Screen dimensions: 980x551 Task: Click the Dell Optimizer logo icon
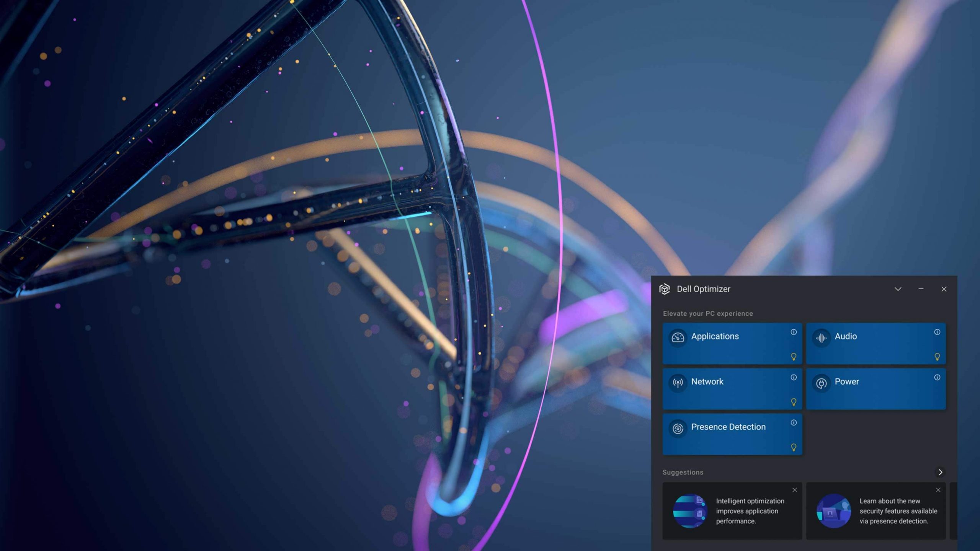pyautogui.click(x=665, y=289)
